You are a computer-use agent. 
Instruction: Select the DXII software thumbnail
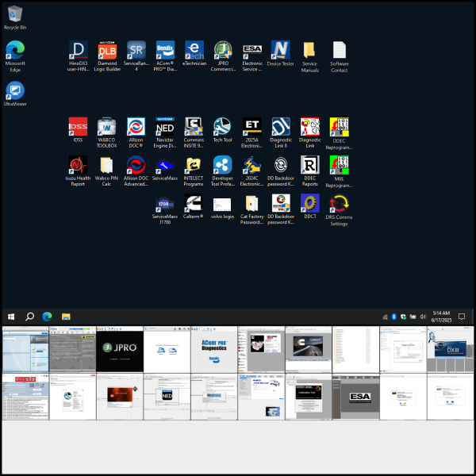pos(450,349)
